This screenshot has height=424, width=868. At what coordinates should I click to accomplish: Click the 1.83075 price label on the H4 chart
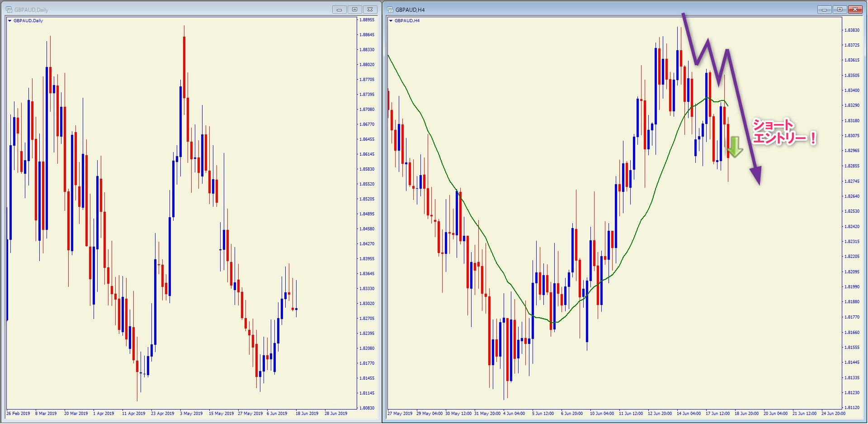point(852,136)
